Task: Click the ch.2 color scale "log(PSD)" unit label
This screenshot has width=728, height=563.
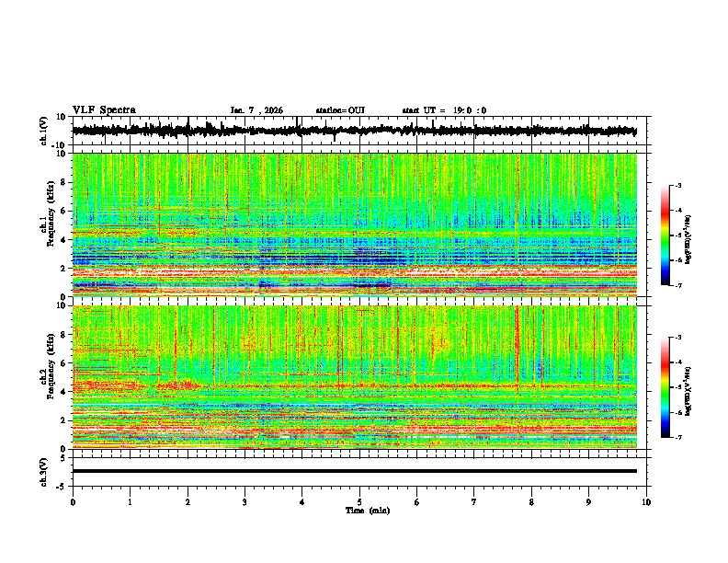Action: click(688, 391)
